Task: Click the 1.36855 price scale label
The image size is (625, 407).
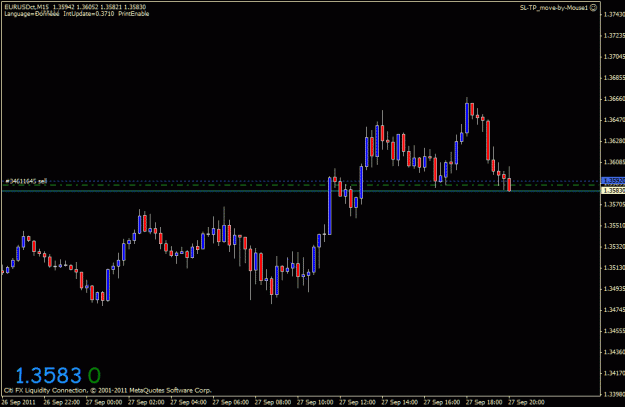Action: [614, 78]
